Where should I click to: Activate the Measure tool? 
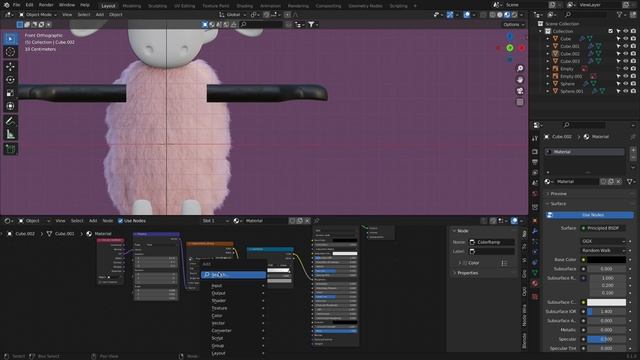coord(10,134)
